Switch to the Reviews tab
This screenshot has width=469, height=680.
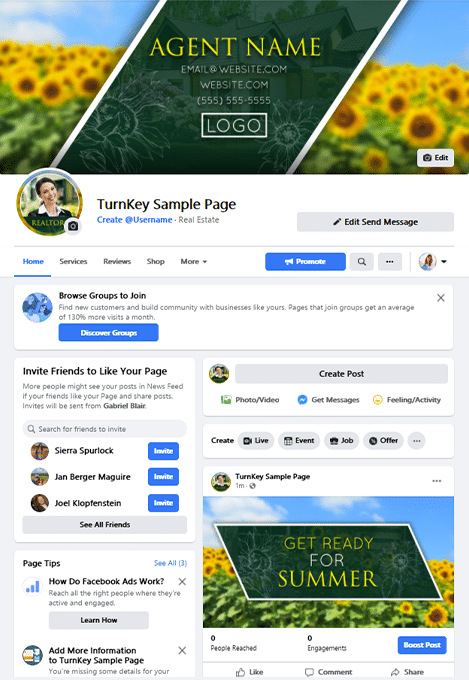tap(117, 262)
